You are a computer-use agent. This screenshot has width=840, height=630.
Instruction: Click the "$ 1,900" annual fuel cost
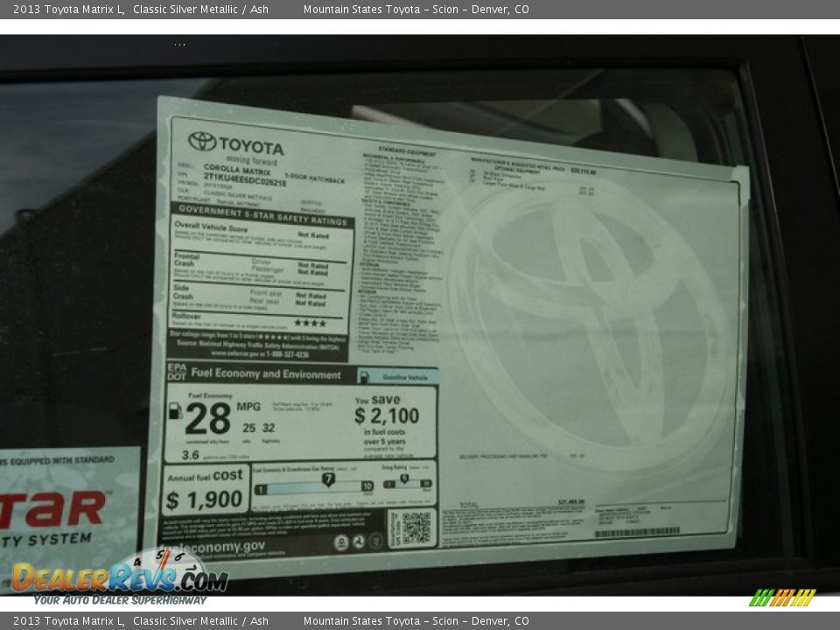[204, 500]
